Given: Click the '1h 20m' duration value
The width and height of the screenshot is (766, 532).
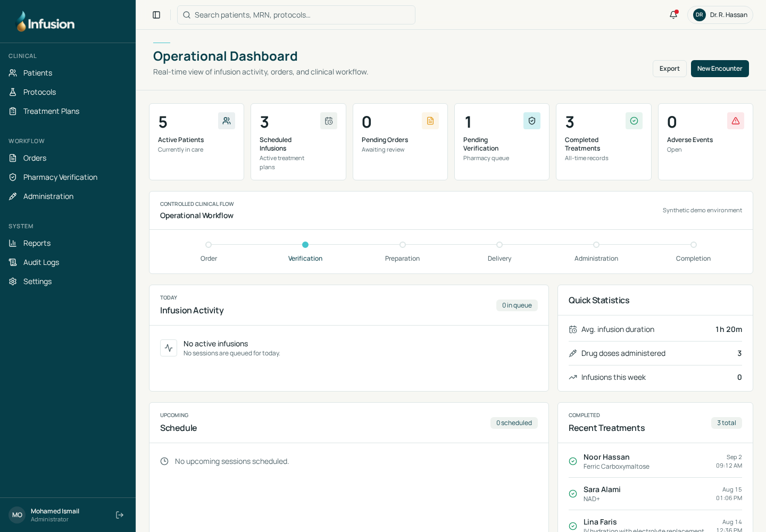Looking at the screenshot, I should tap(729, 329).
